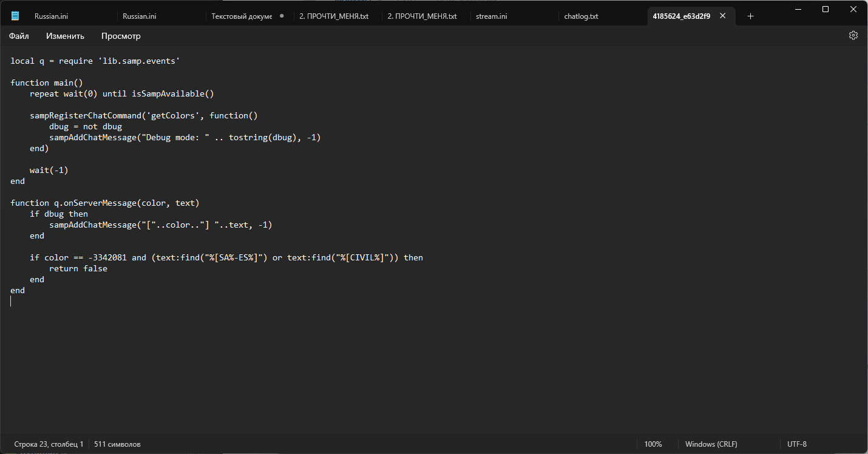Add a new tab with plus button

pyautogui.click(x=750, y=16)
